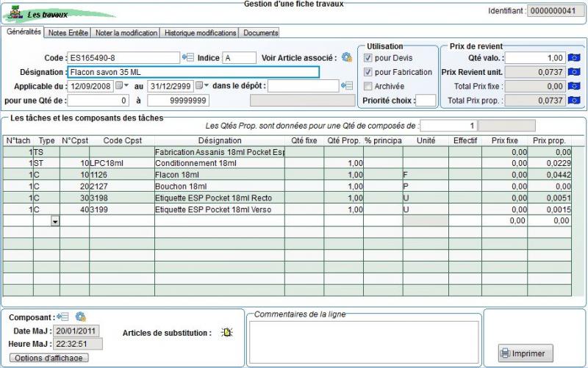Click the Les travaux logo icon
The height and width of the screenshot is (368, 588).
(x=15, y=13)
